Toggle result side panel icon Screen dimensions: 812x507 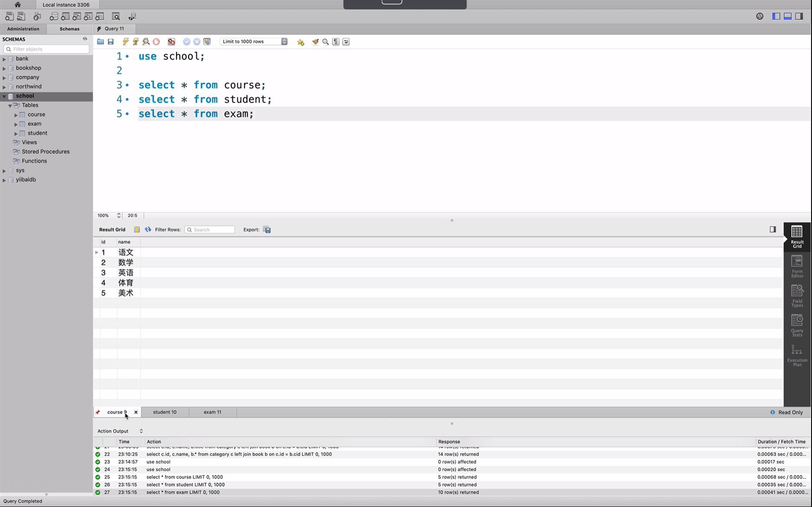[x=773, y=229]
